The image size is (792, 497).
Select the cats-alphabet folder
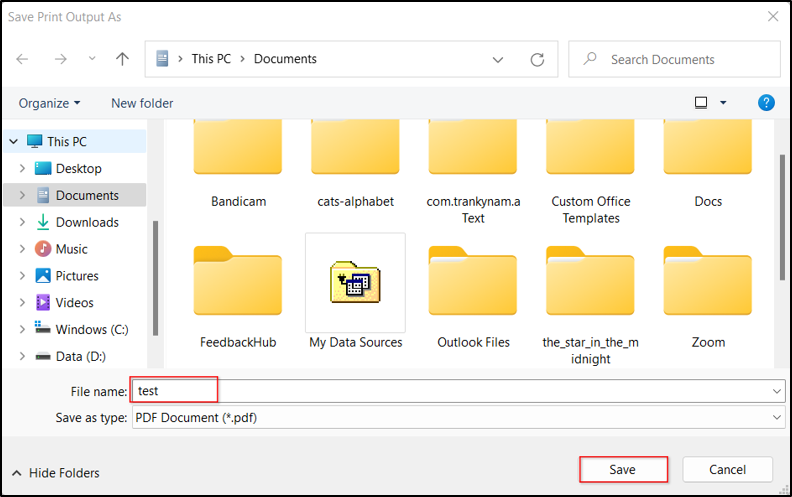coord(355,164)
